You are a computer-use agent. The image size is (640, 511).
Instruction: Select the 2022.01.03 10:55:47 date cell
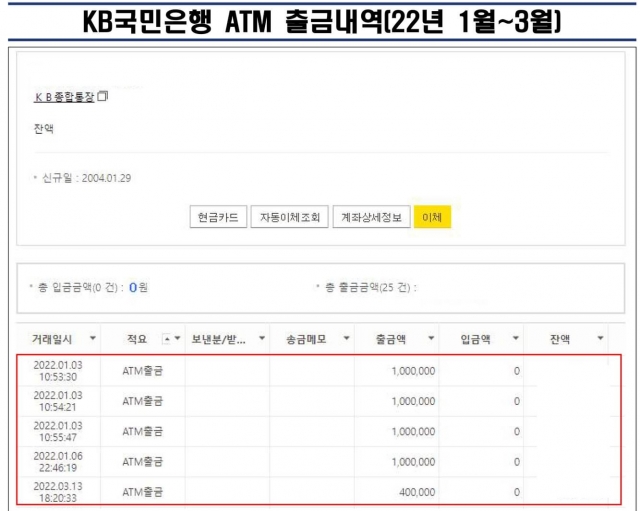coord(58,431)
